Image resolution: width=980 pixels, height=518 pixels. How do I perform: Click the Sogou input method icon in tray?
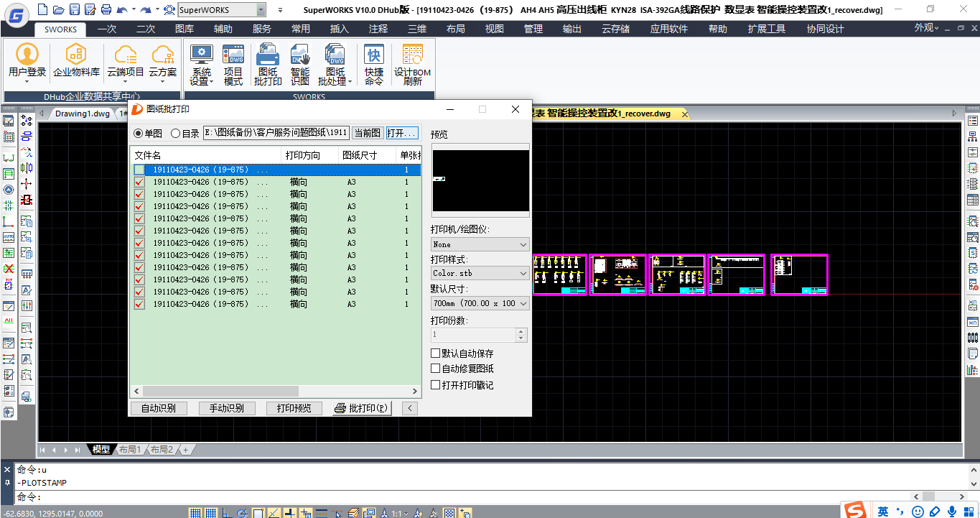click(x=854, y=511)
